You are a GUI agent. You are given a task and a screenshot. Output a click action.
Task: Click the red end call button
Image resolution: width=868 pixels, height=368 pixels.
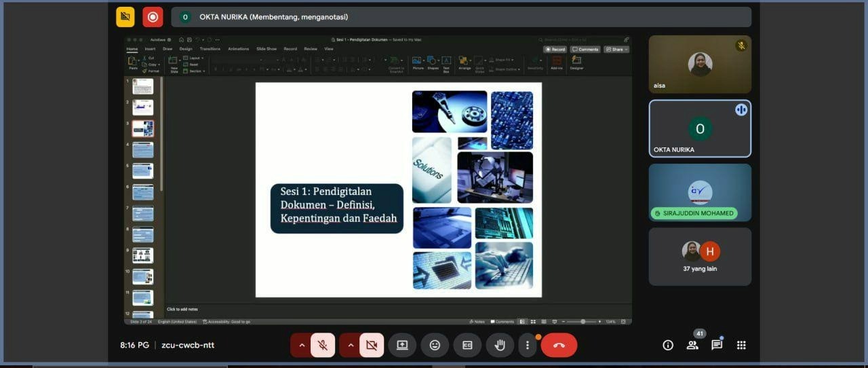[x=559, y=345]
